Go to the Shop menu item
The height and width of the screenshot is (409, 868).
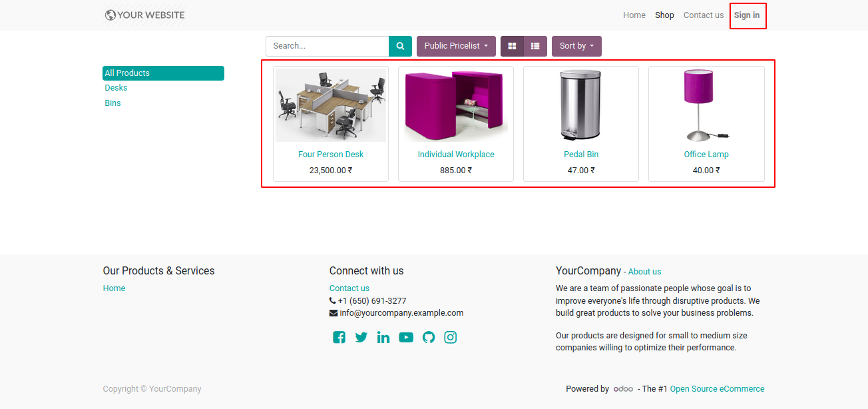coord(664,15)
